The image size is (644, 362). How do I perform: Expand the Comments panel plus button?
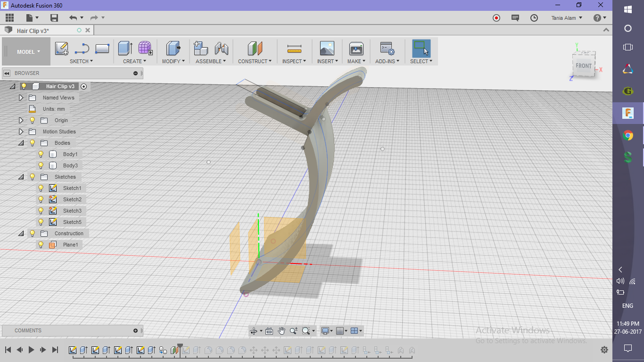point(136,331)
